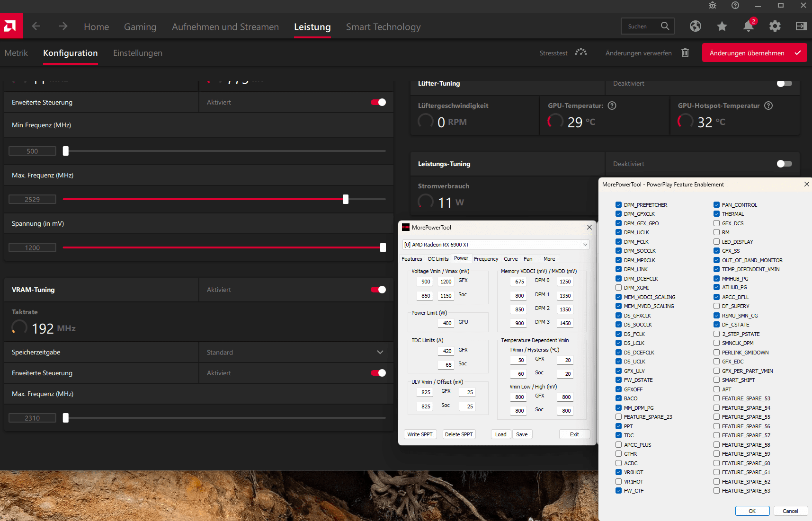This screenshot has width=812, height=521.
Task: Click TDC Limits GFX field 420
Action: [446, 351]
